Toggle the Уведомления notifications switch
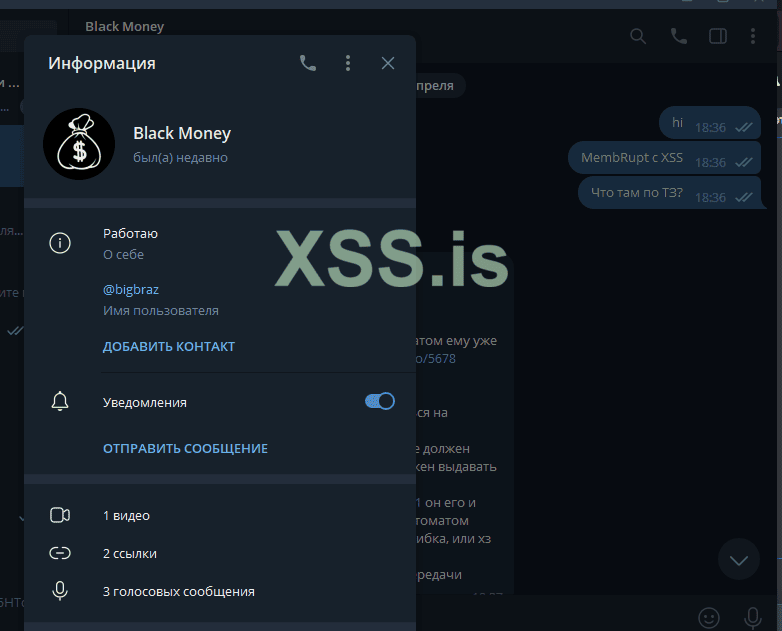 click(x=380, y=401)
